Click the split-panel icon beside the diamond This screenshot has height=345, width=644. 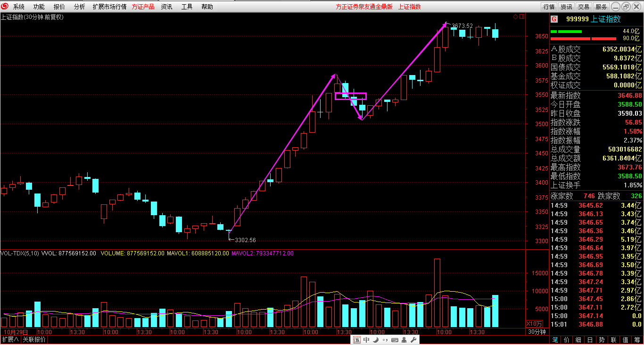(x=521, y=17)
